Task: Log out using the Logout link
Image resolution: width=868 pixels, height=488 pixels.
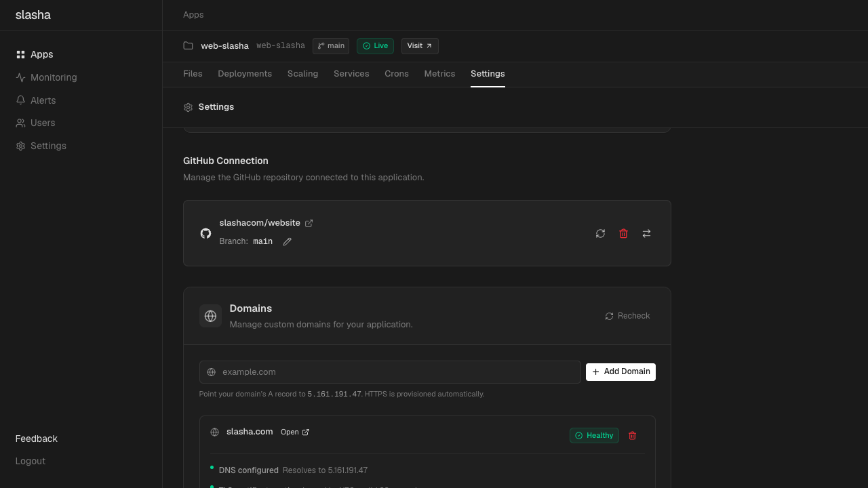Action: pyautogui.click(x=31, y=461)
